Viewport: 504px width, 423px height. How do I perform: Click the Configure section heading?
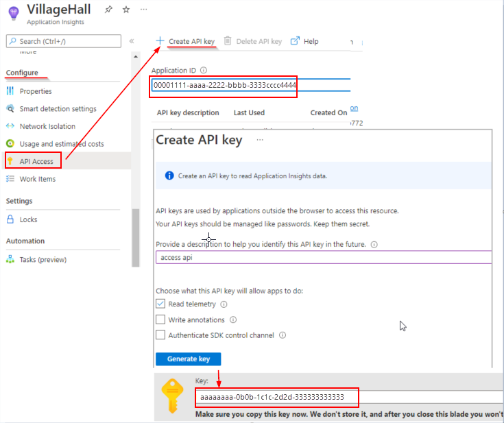pyautogui.click(x=22, y=73)
